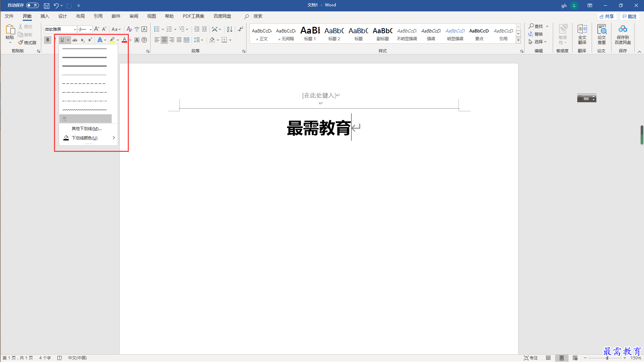The height and width of the screenshot is (362, 644).
Task: Switch to the 设计 Design tab
Action: coord(63,16)
